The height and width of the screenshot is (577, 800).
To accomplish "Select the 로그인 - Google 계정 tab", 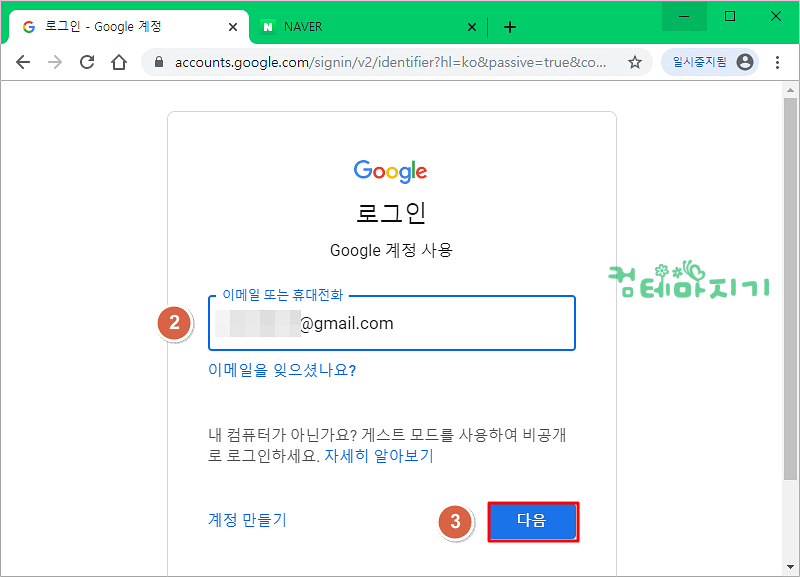I will pos(129,27).
